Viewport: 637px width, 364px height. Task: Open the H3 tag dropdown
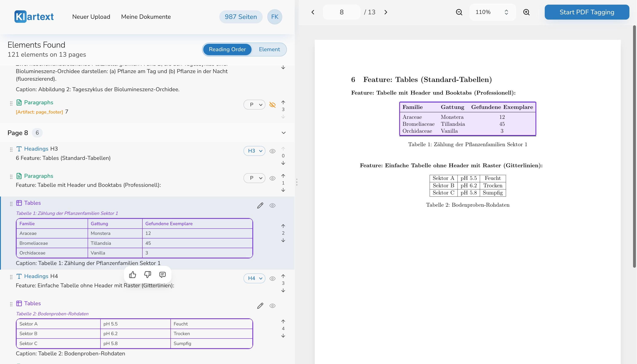[254, 151]
